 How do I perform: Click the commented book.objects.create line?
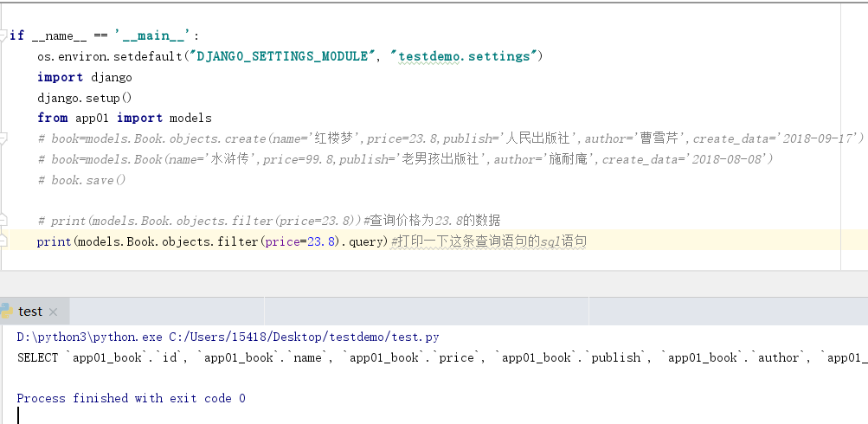click(x=451, y=138)
